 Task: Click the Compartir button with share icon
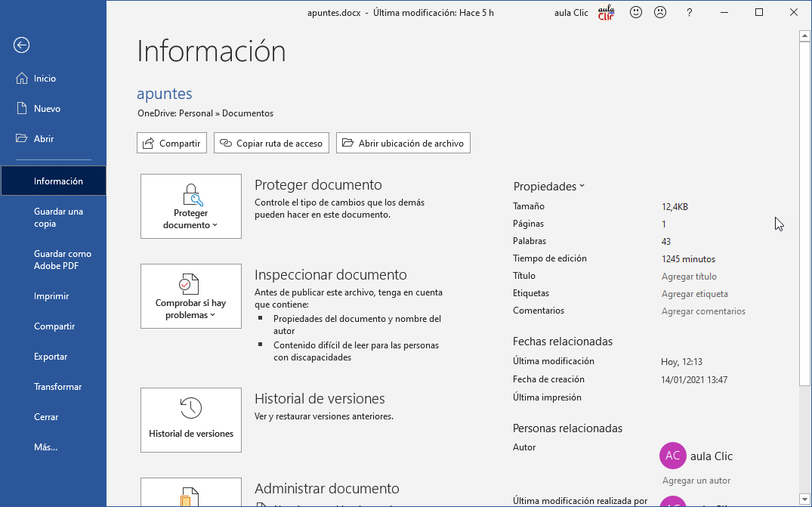coord(171,143)
